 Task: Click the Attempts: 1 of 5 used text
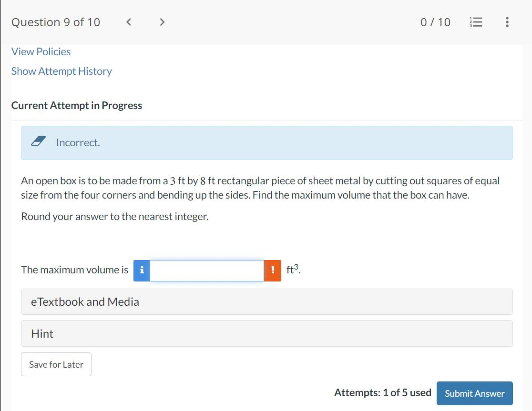click(381, 392)
